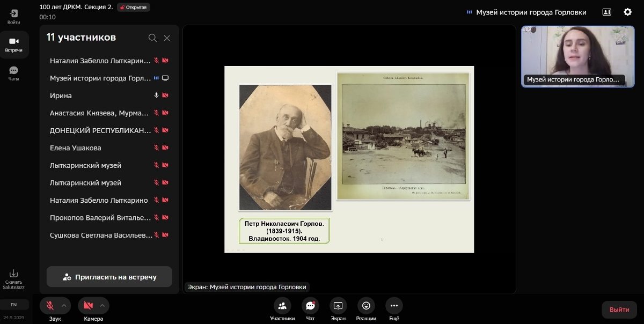
Task: Open the Реакции emoji menu
Action: coord(366,306)
